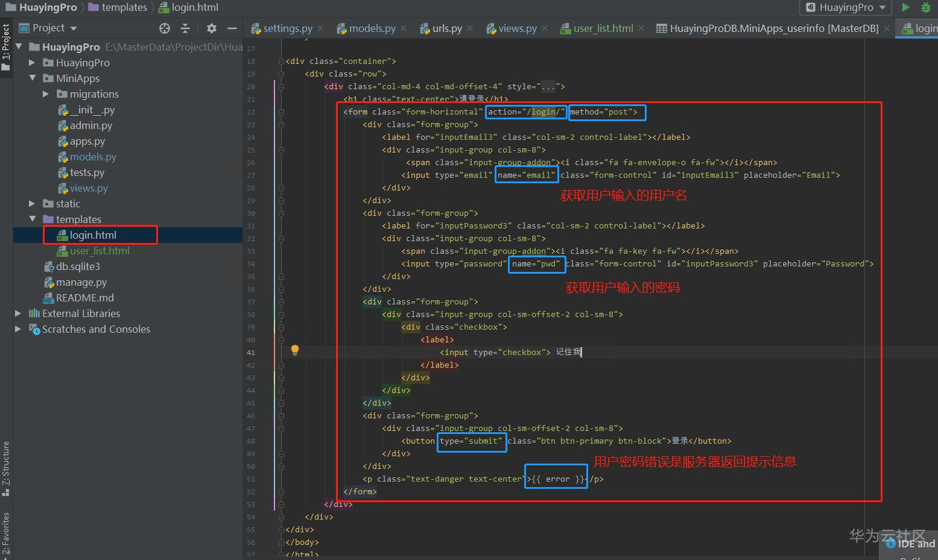Click the locate-in-project target icon
938x560 pixels.
(x=165, y=28)
